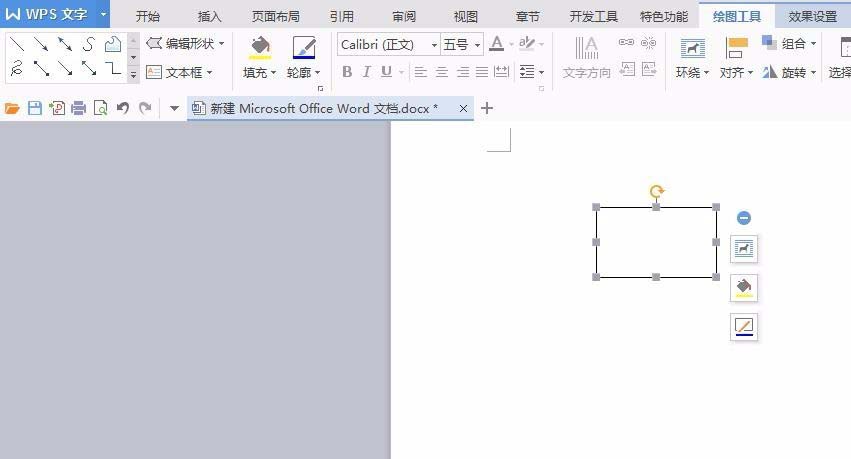Select the scribble line shape
851x459 pixels.
point(17,68)
